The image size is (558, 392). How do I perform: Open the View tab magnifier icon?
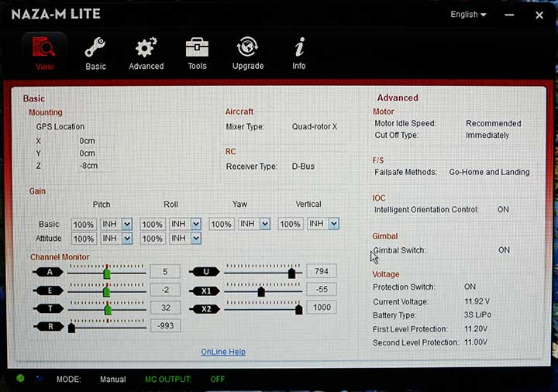[43, 47]
